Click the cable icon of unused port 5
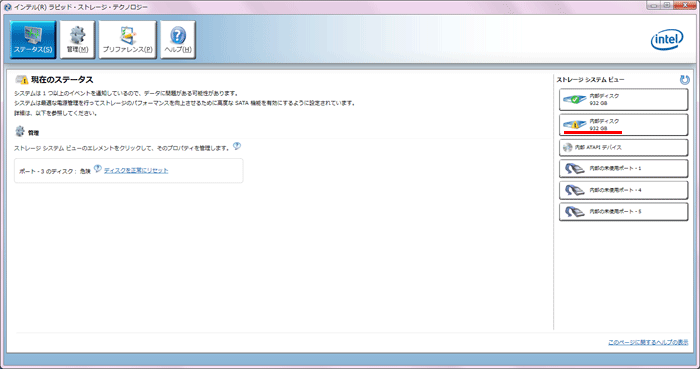 click(x=575, y=211)
